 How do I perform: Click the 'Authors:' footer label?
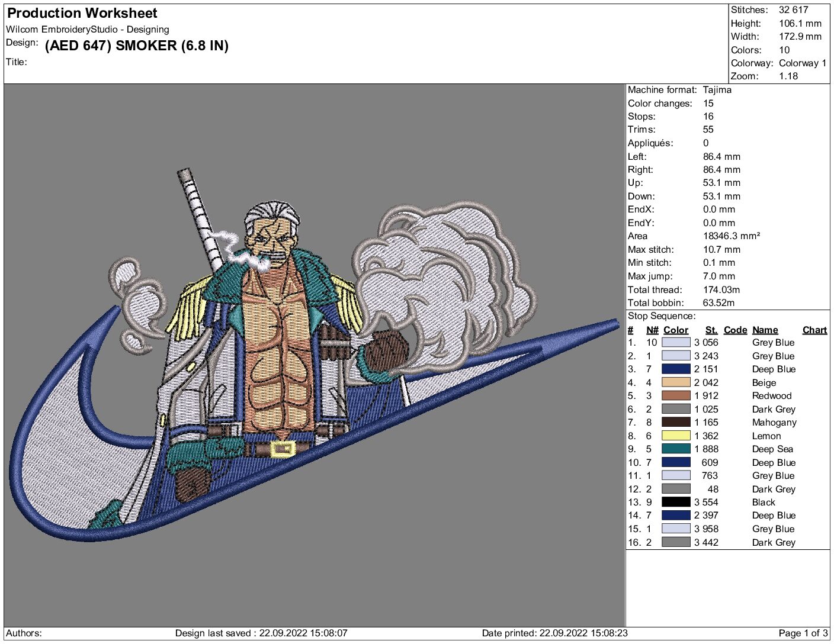[24, 633]
